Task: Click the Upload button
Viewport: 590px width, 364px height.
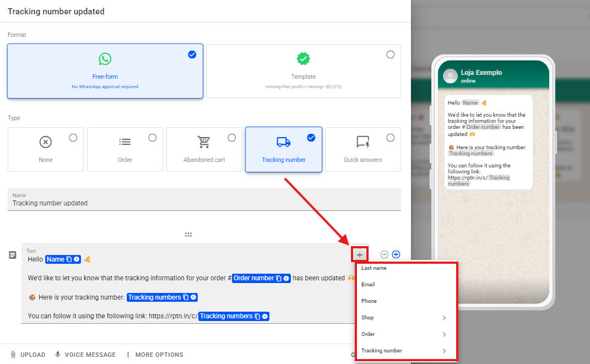Action: coord(28,355)
